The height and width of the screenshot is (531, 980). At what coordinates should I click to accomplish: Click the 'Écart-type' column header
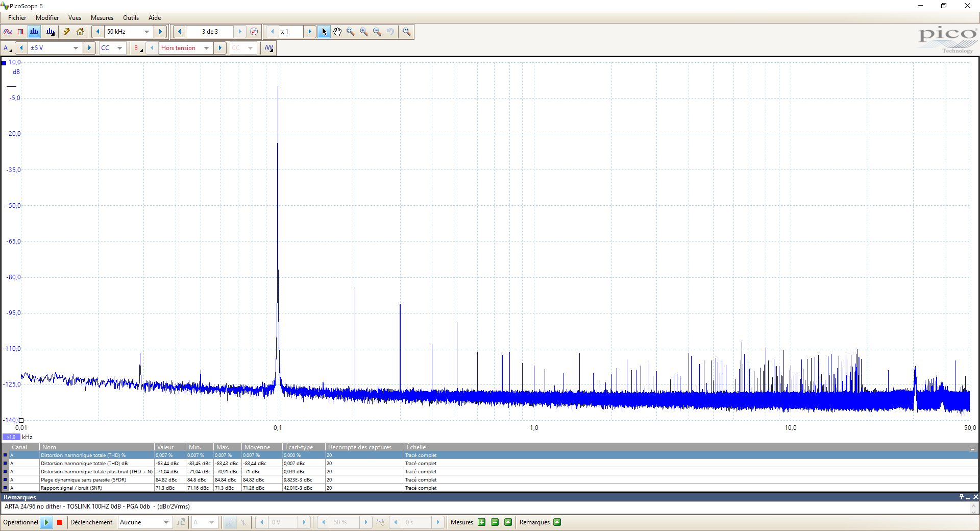point(304,447)
